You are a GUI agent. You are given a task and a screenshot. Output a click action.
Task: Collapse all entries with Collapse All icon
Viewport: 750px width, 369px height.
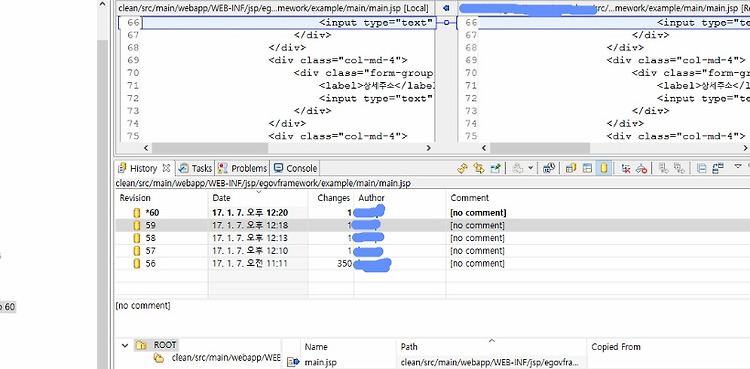[x=701, y=168]
